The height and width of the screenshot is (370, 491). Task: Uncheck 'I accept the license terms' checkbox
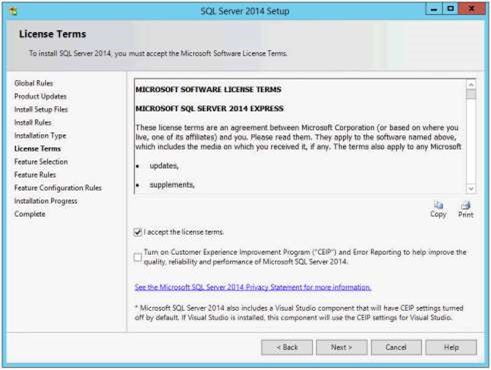(x=138, y=232)
